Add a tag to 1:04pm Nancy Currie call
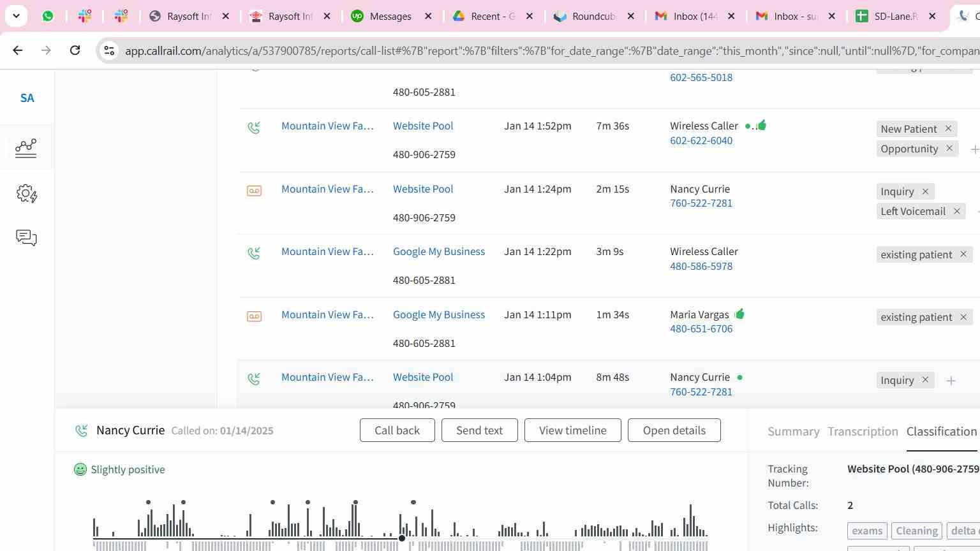This screenshot has height=551, width=980. (951, 381)
